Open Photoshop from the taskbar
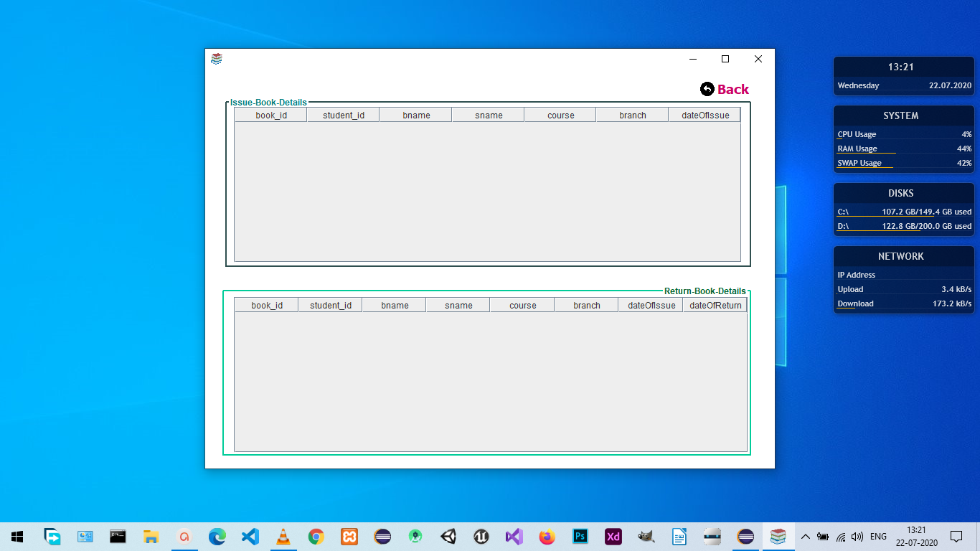The image size is (980, 551). [x=580, y=536]
